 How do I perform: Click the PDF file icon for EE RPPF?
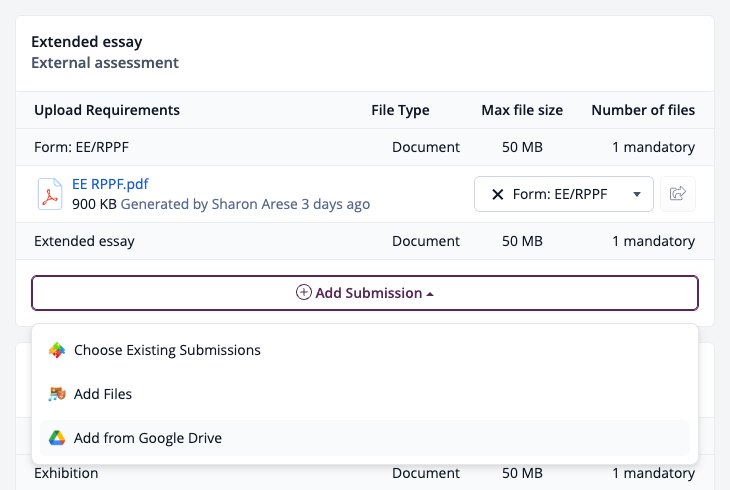[50, 194]
